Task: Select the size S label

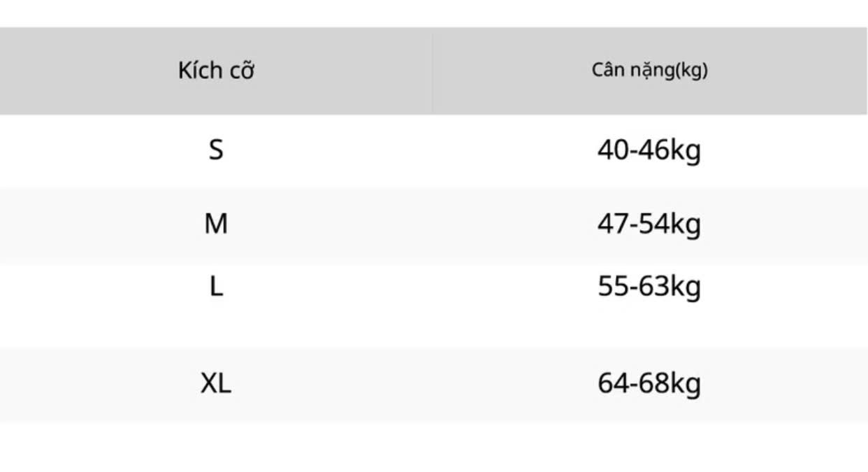Action: (x=216, y=150)
